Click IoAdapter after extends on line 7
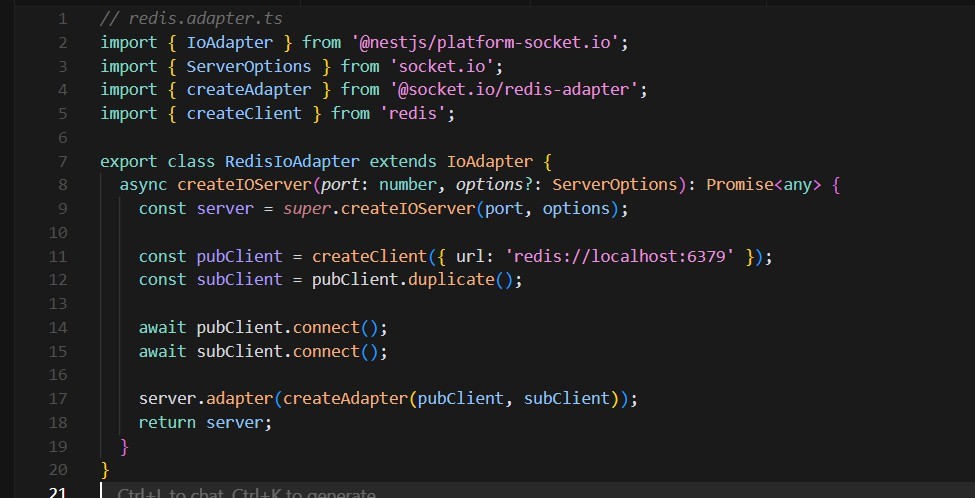Screen dimensions: 975x498 click(x=490, y=162)
